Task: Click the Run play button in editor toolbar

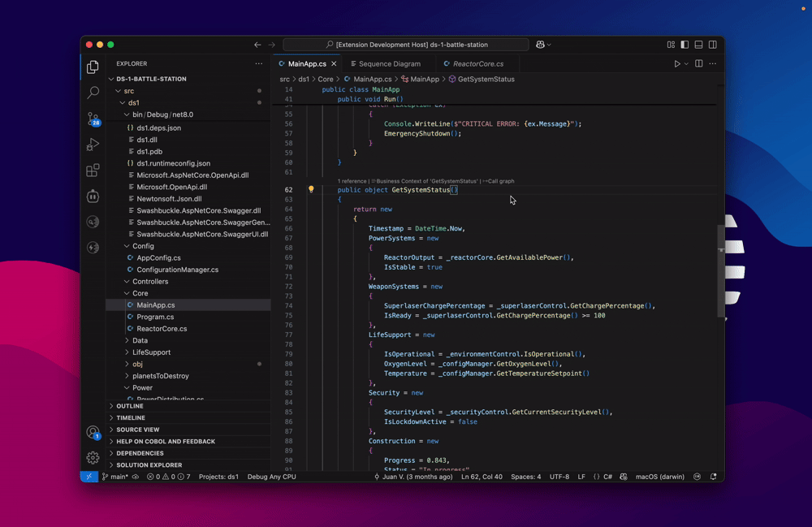Action: click(676, 64)
